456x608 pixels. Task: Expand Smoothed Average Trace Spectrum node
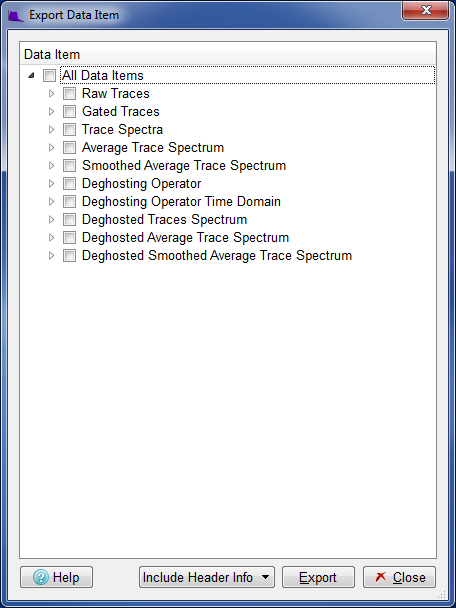click(x=51, y=166)
